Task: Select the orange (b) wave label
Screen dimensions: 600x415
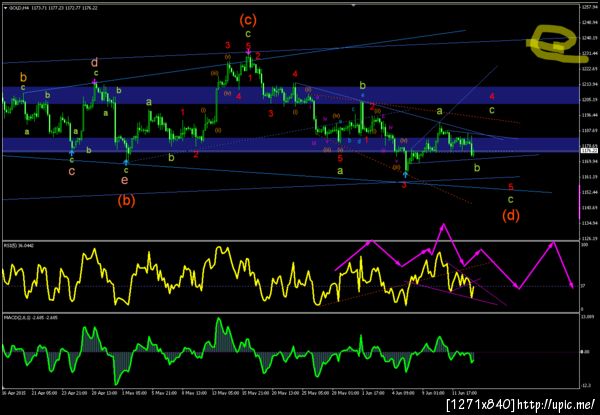Action: [x=126, y=200]
